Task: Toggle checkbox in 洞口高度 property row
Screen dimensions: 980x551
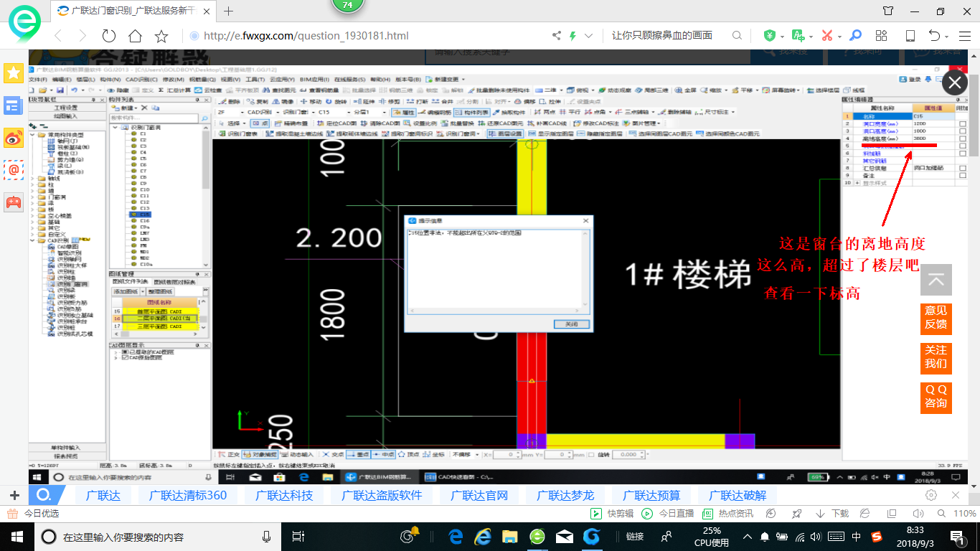Action: click(962, 131)
